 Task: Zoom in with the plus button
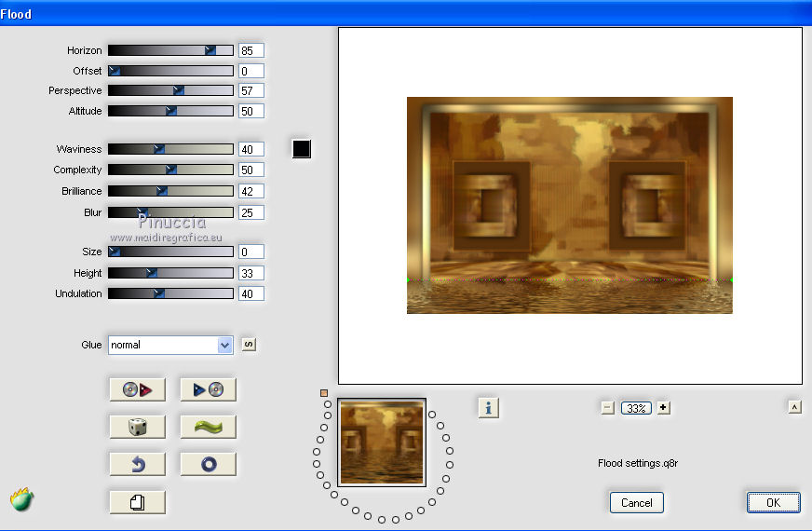click(663, 408)
